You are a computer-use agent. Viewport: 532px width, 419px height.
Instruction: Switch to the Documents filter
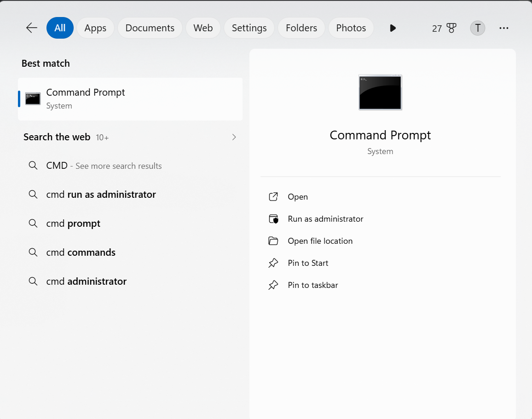pyautogui.click(x=150, y=28)
